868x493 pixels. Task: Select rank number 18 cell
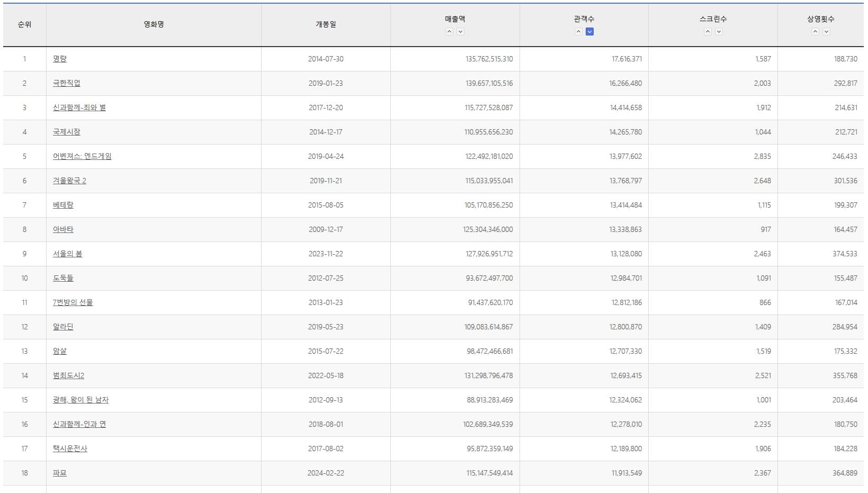coord(24,473)
